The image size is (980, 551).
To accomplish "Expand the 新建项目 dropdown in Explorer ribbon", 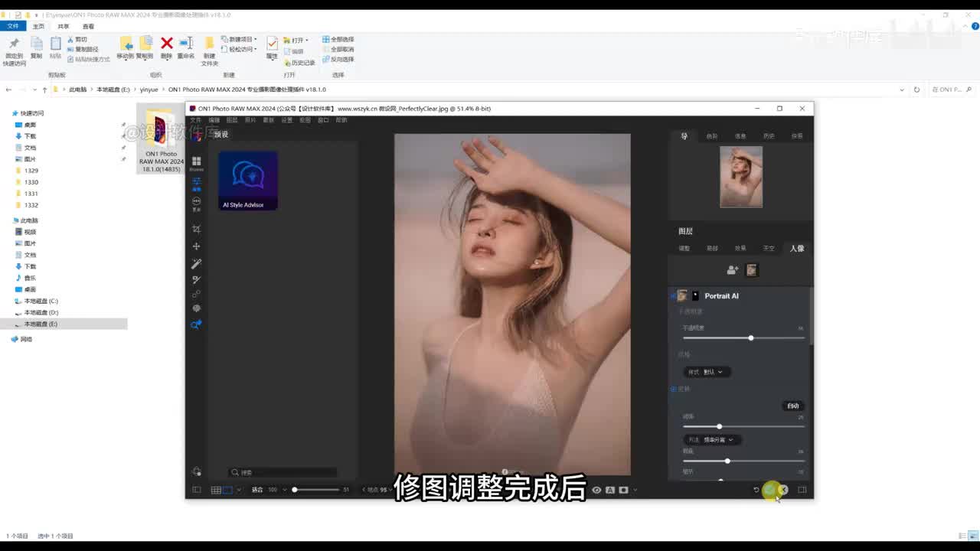I will [242, 39].
